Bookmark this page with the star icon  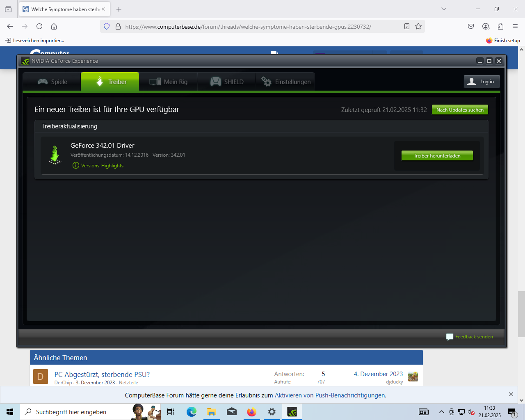pyautogui.click(x=418, y=26)
